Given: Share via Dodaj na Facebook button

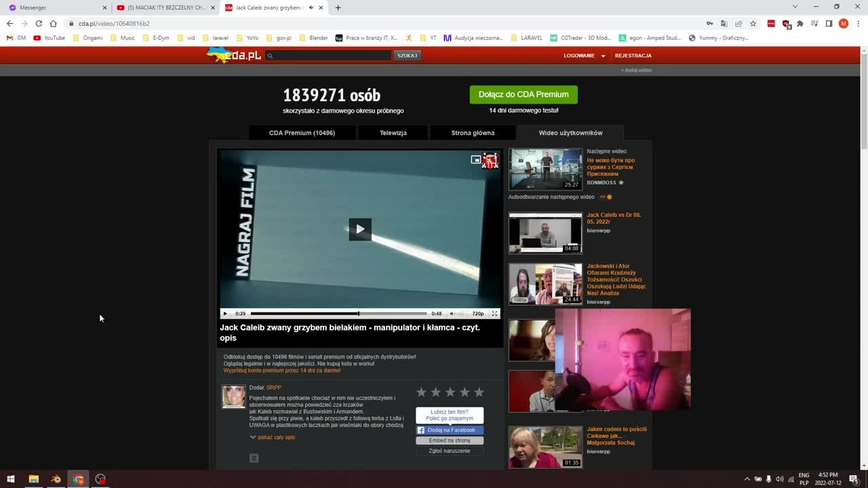Looking at the screenshot, I should click(x=450, y=430).
